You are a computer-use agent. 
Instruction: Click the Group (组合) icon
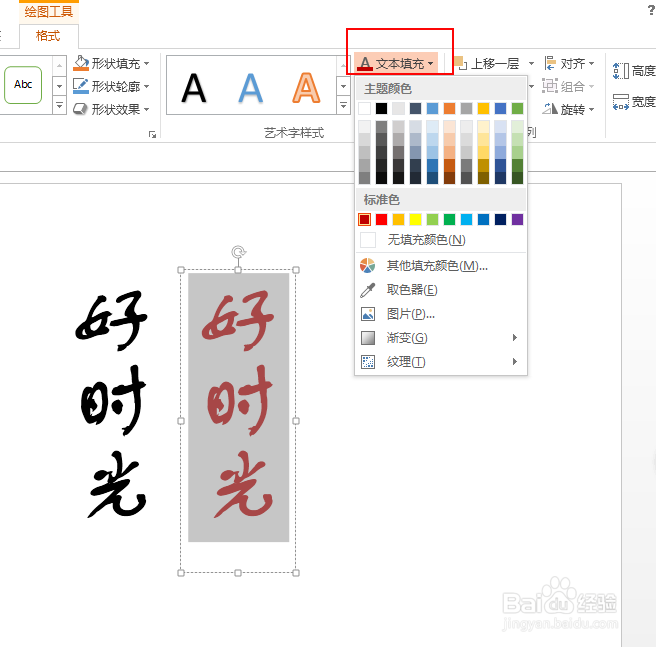(x=550, y=86)
